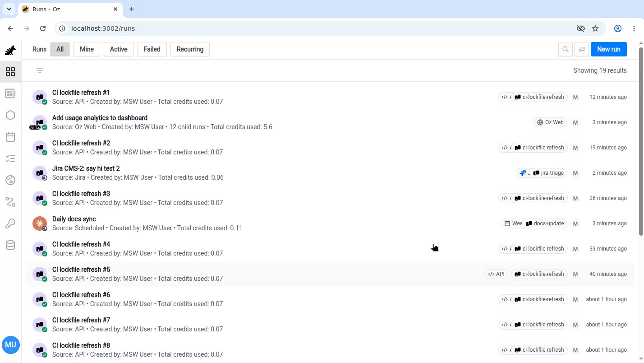
Task: Open the key secrets icon in sidebar
Action: tap(10, 223)
